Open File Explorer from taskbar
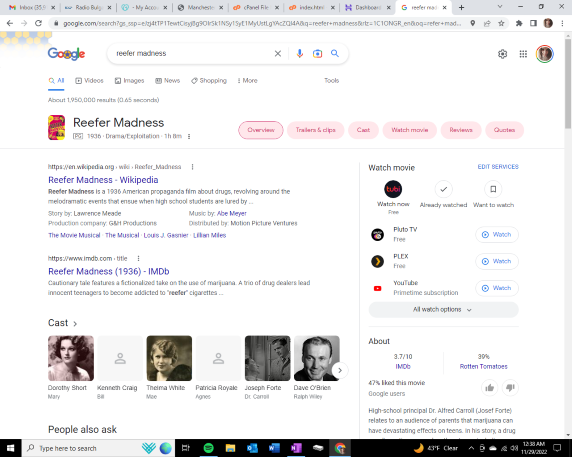Screen dimensions: 572x457 coord(230,448)
